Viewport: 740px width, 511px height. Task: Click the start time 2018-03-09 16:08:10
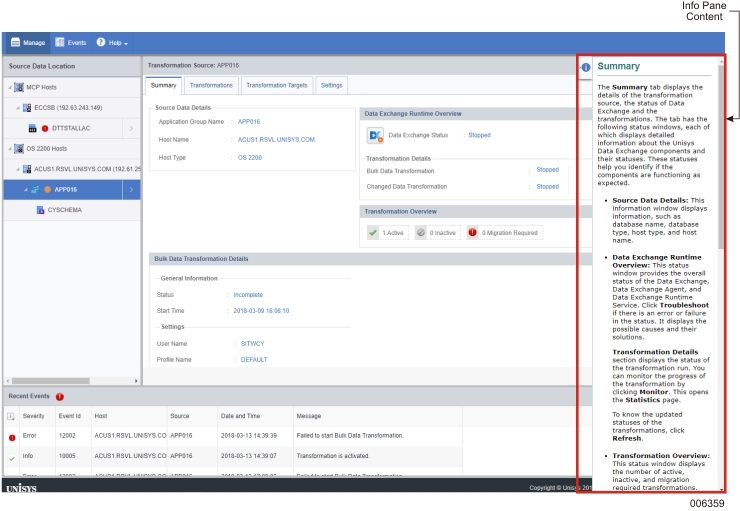click(261, 311)
